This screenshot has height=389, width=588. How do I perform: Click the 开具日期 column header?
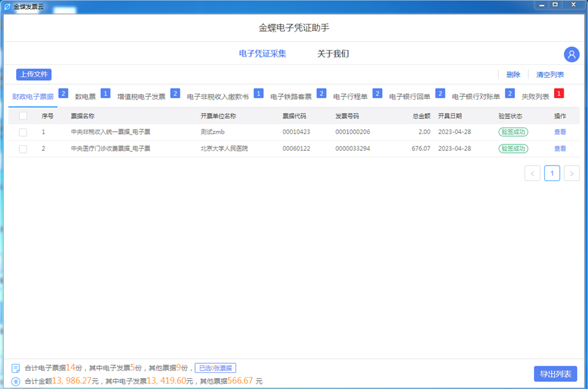click(449, 116)
